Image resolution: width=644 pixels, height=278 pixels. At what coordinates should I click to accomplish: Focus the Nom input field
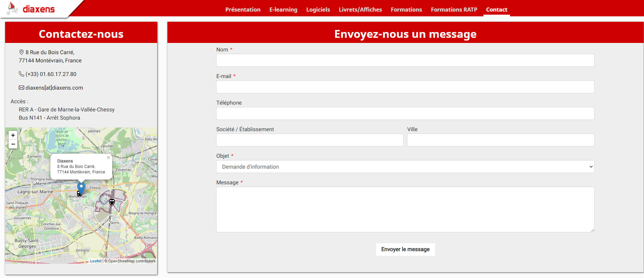click(405, 60)
